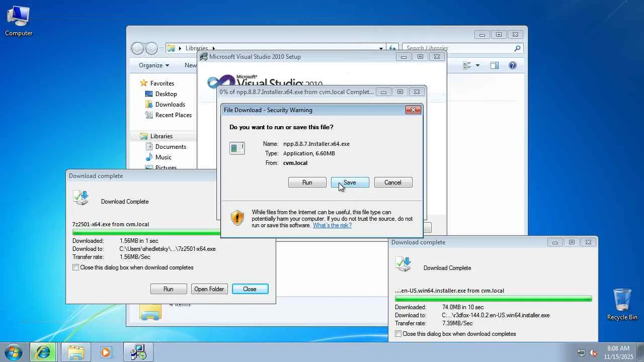Image resolution: width=644 pixels, height=362 pixels.
Task: Tick the close-dialog checkbox in the win64 installer download
Action: tap(398, 334)
